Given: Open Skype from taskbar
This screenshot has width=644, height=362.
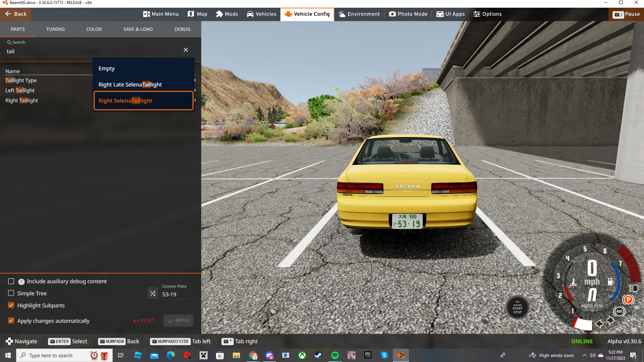Looking at the screenshot, I should tap(384, 355).
